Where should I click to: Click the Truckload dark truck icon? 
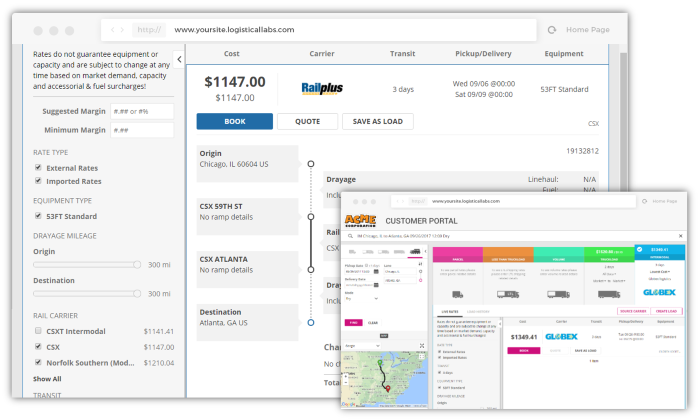coord(609,294)
